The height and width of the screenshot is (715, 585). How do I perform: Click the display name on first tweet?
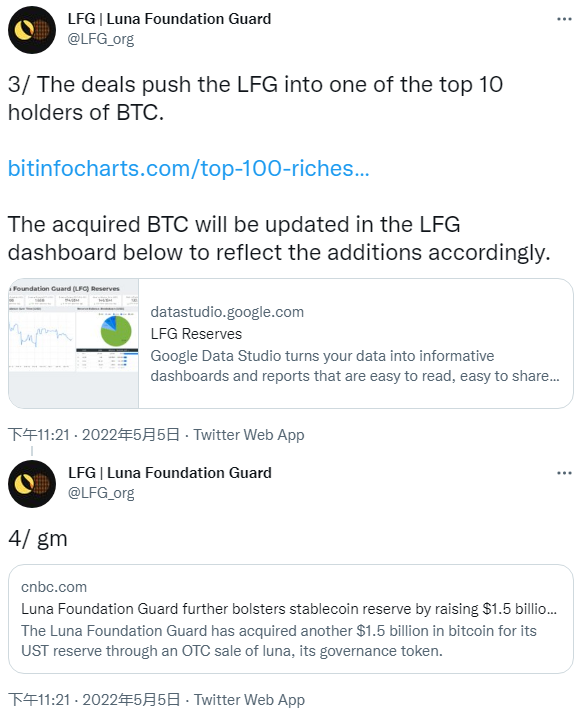tap(169, 19)
